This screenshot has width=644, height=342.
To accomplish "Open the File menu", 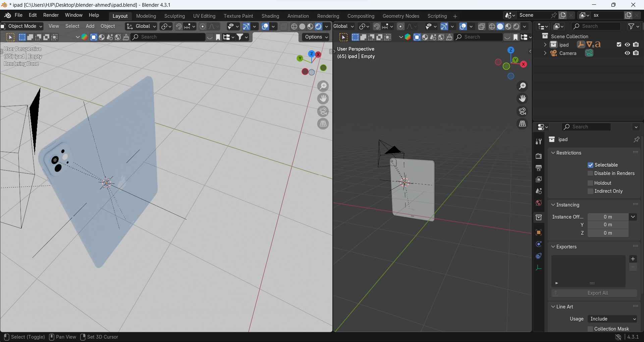I will tap(19, 15).
